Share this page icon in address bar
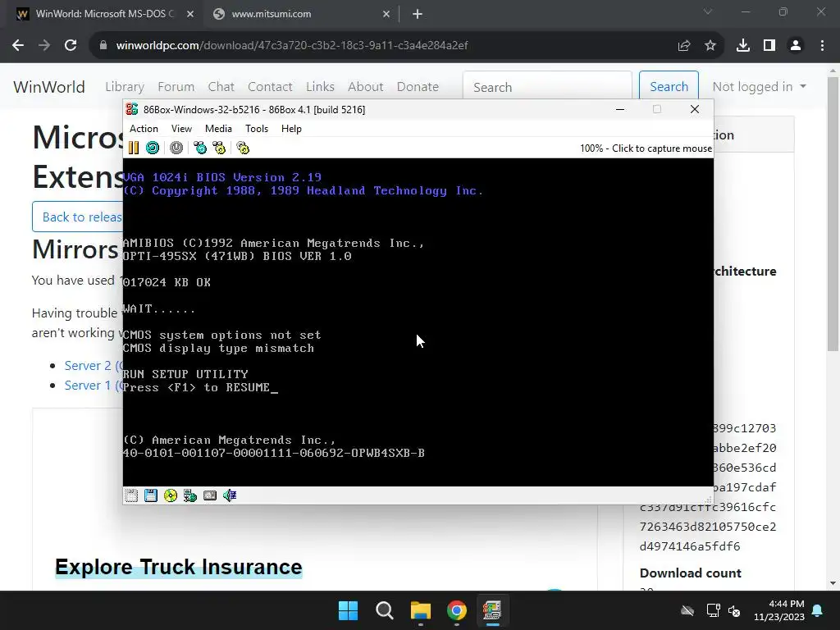 point(683,46)
